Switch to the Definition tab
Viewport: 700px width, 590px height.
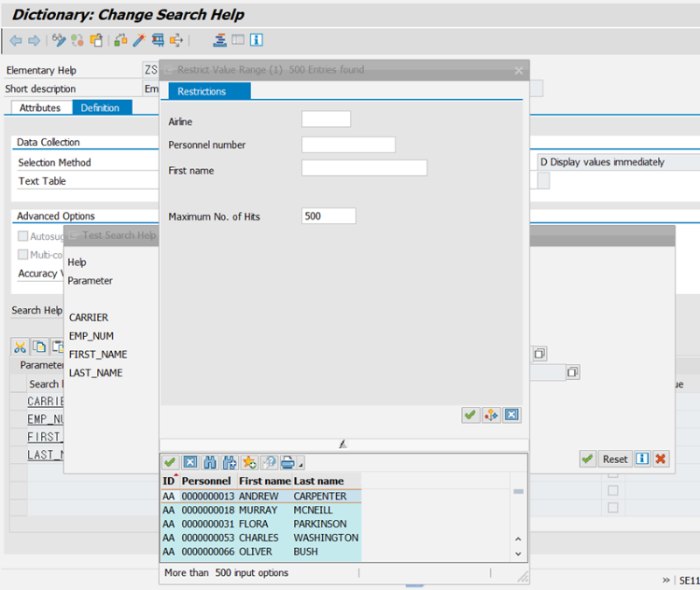(102, 108)
